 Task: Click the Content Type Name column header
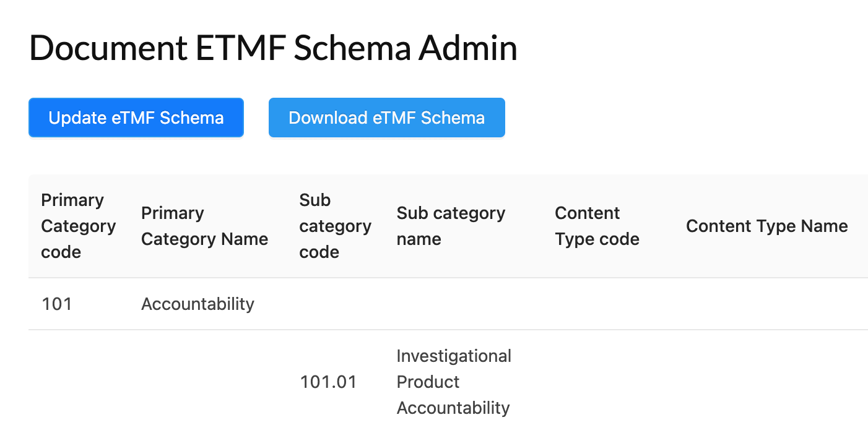pyautogui.click(x=766, y=226)
